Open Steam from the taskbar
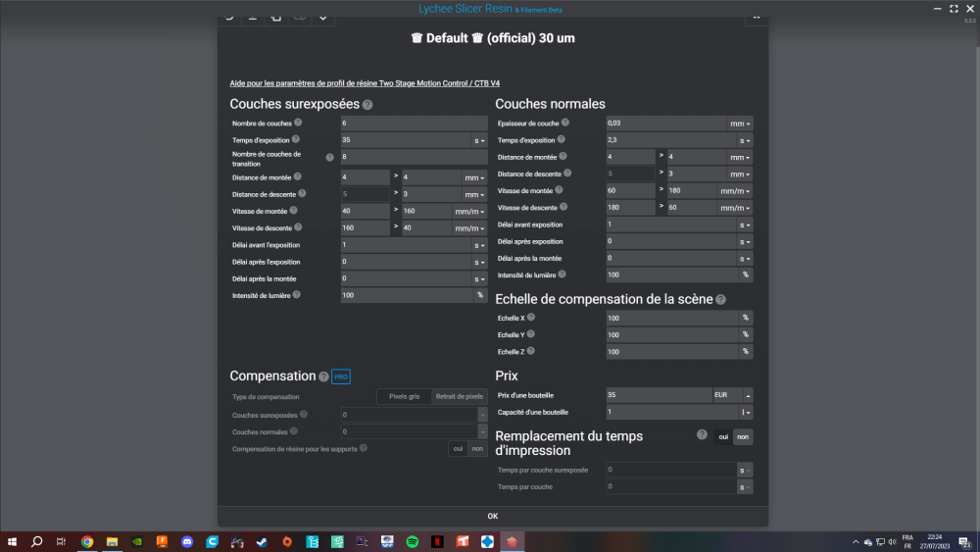The height and width of the screenshot is (552, 980). click(262, 542)
